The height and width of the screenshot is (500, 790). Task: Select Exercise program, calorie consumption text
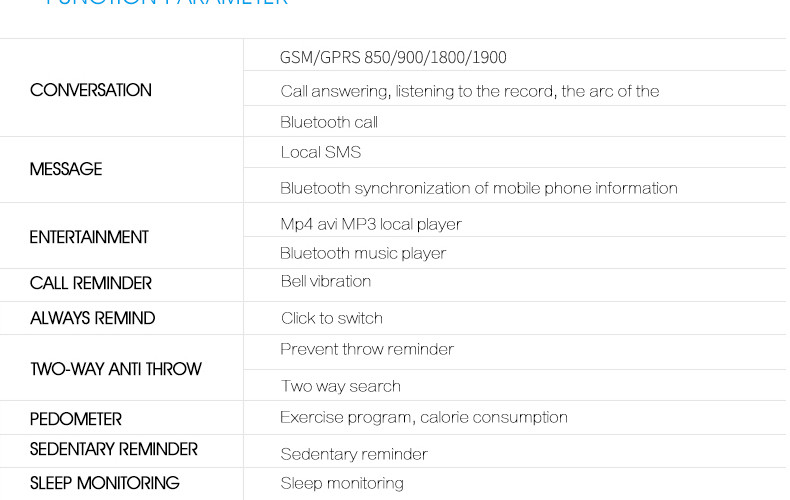[x=424, y=417]
